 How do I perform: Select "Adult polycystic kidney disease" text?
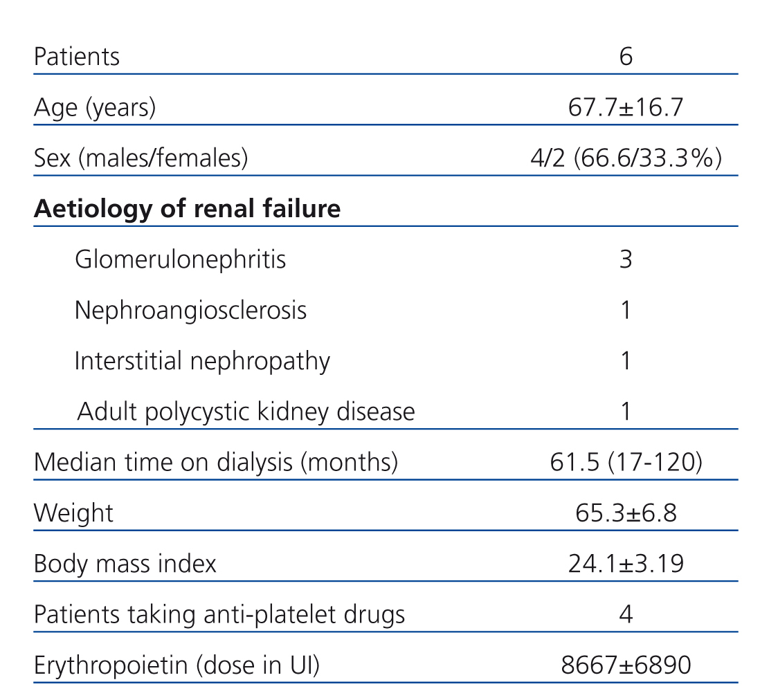pyautogui.click(x=246, y=412)
